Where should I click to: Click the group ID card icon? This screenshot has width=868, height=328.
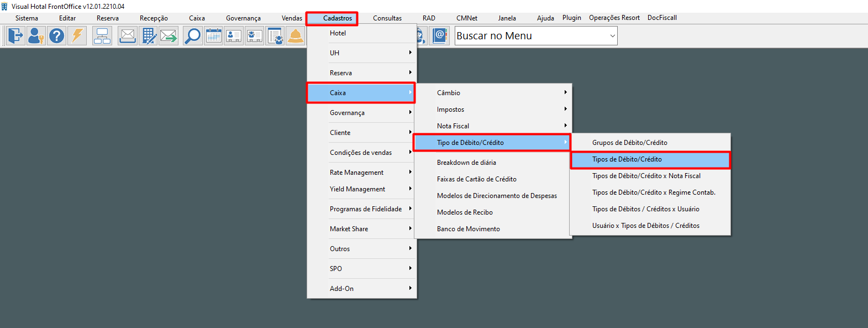pyautogui.click(x=254, y=36)
